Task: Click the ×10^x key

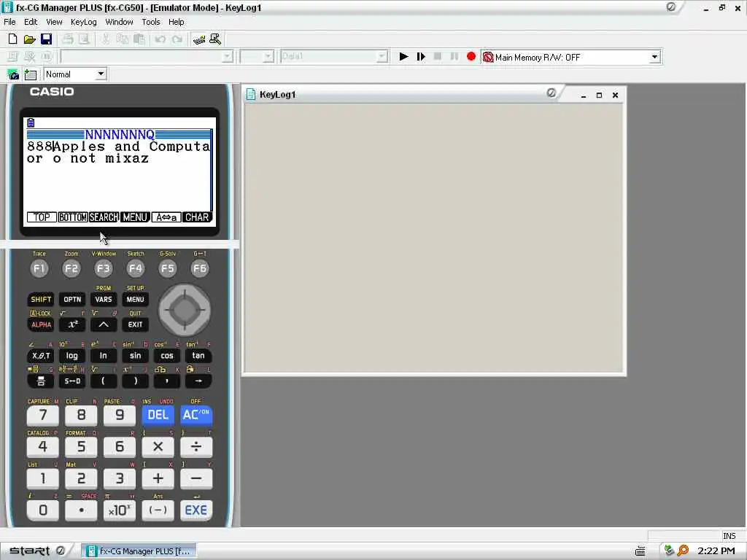Action: [119, 510]
